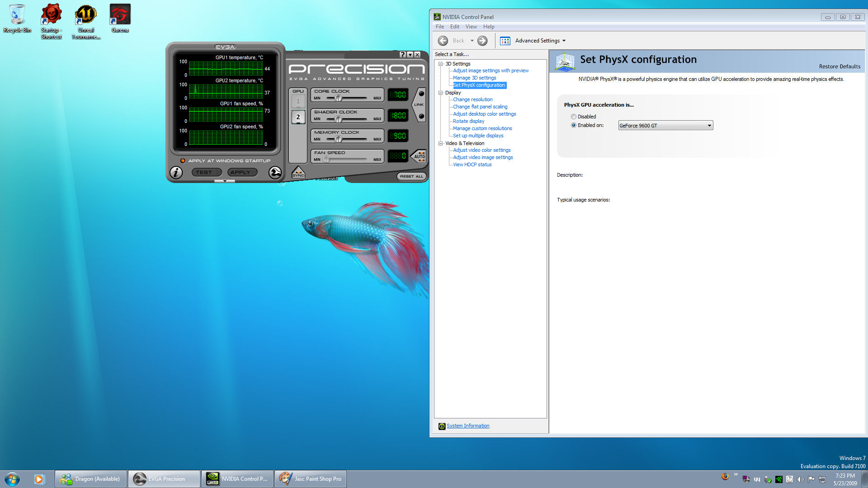Open the Help menu
This screenshot has width=868, height=488.
pos(489,27)
